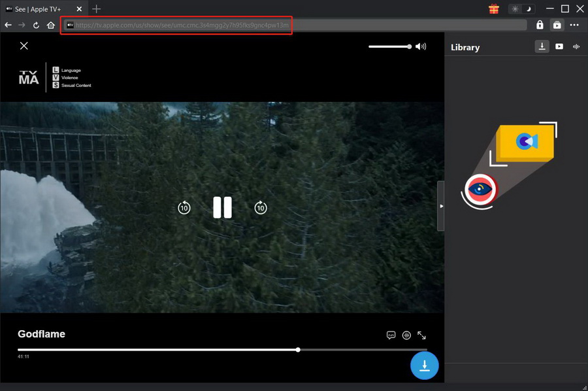Open the gift box promotion icon
This screenshot has height=391, width=588.
tap(494, 9)
